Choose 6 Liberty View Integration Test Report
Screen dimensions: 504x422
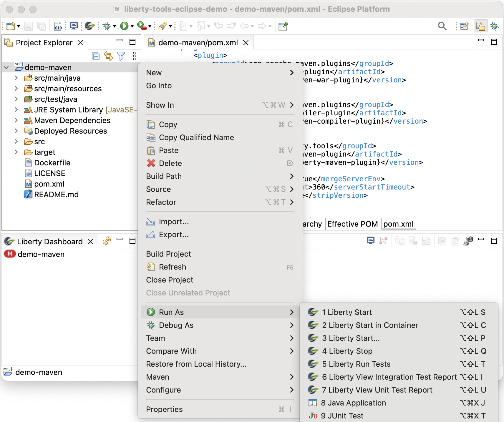click(x=399, y=377)
